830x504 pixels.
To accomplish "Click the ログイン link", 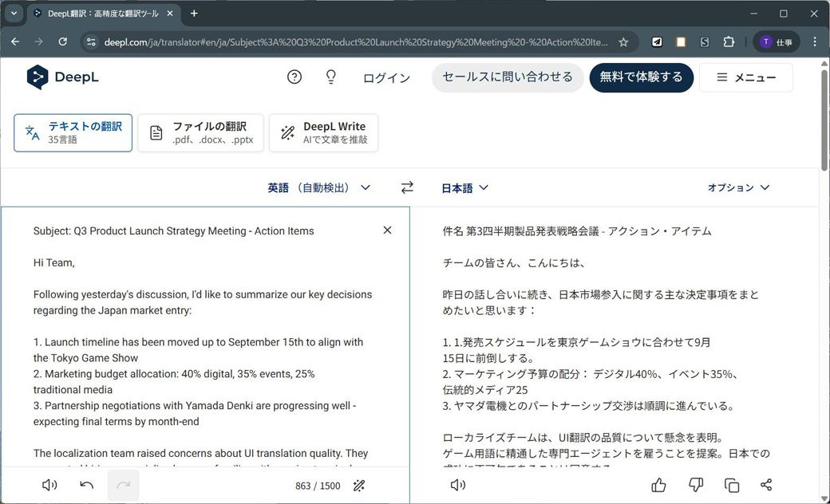I will [x=386, y=77].
